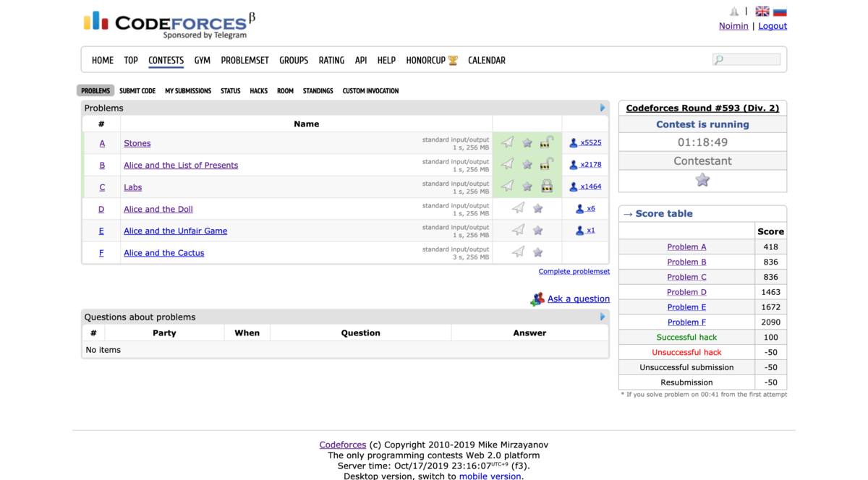Viewport: 868px width, 480px height.
Task: Star the problem Alice and the List of Presents
Action: [x=527, y=165]
